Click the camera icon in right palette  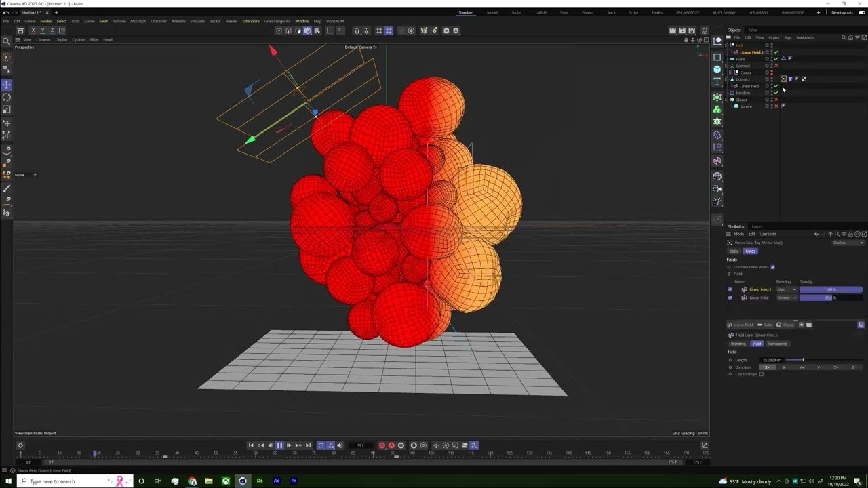click(717, 189)
